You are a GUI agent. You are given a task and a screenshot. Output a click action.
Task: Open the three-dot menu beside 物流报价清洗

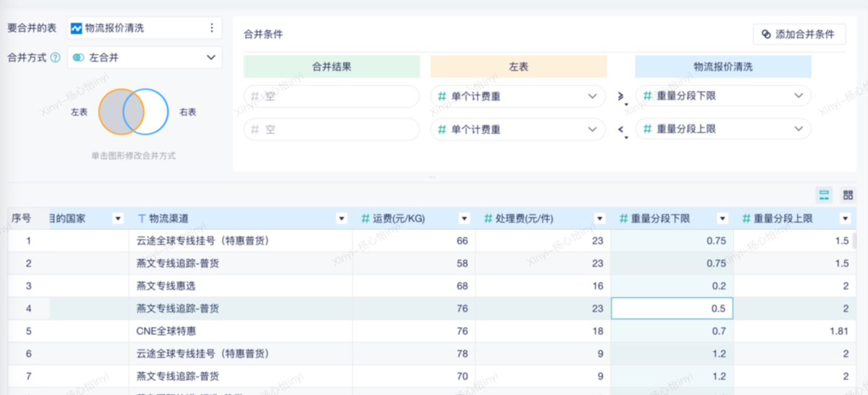point(212,28)
